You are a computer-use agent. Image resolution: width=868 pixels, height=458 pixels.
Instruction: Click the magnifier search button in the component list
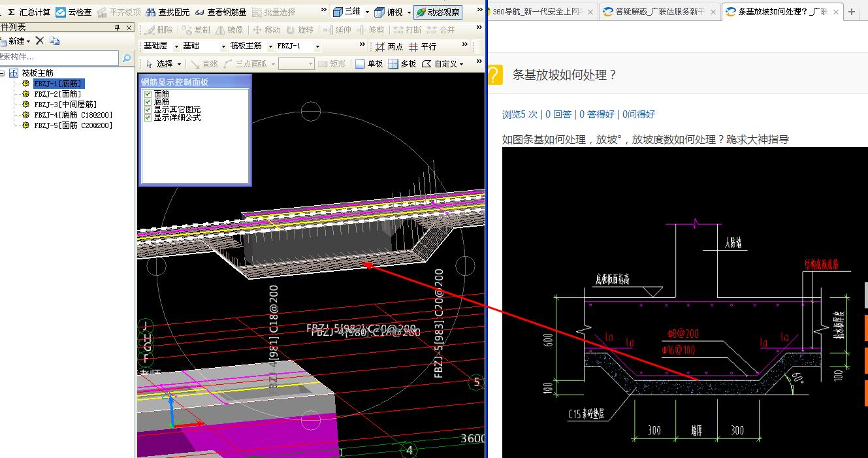[x=127, y=58]
